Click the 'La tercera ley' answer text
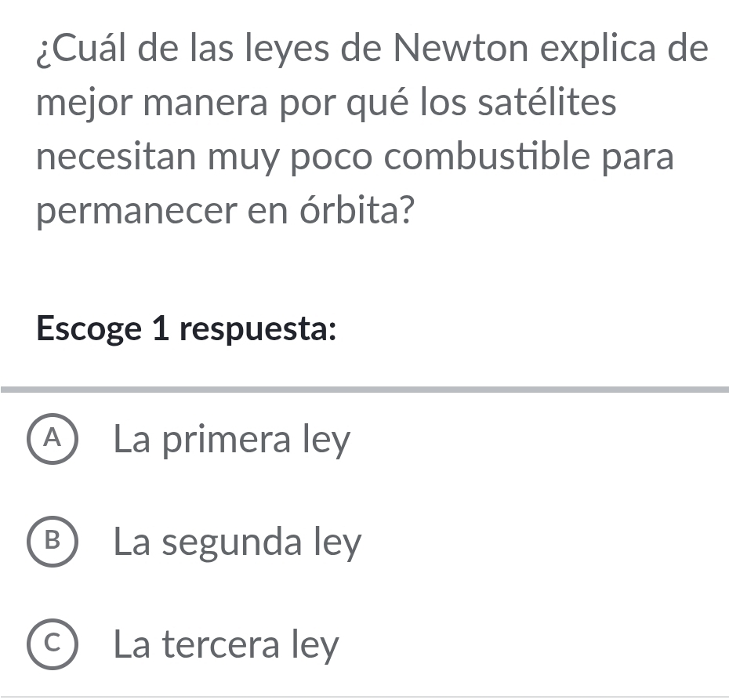This screenshot has width=729, height=700. pyautogui.click(x=227, y=646)
